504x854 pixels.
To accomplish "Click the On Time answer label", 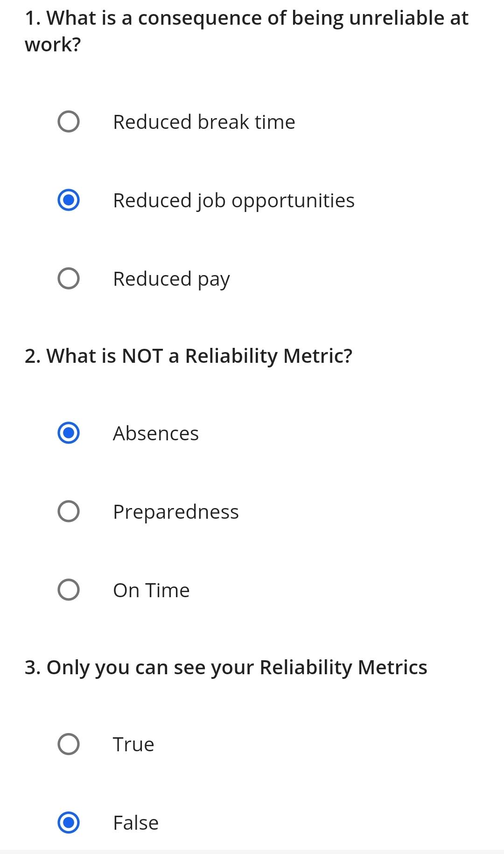I will point(151,590).
